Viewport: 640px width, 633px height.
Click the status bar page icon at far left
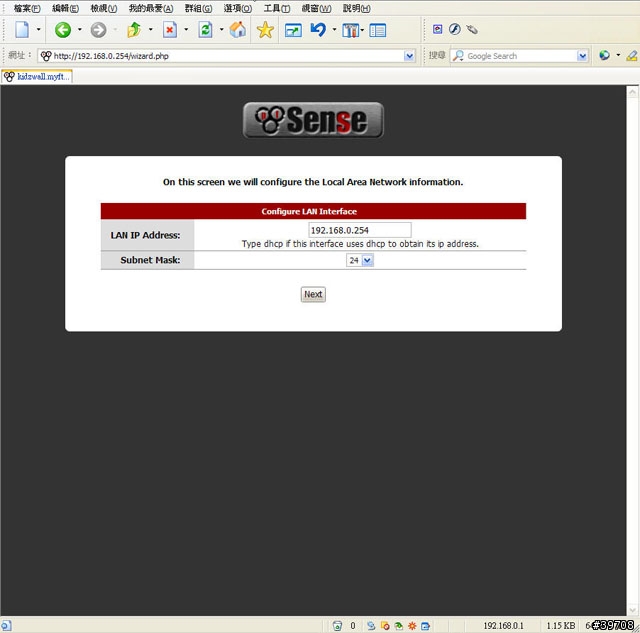6,626
